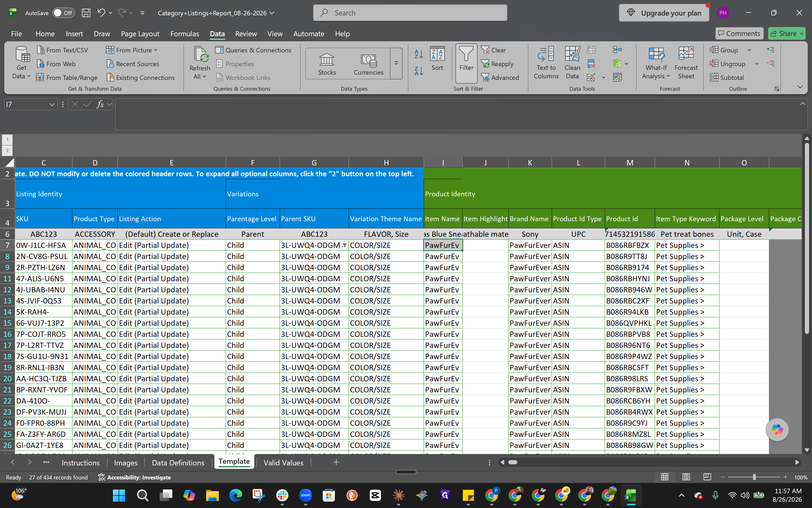This screenshot has width=812, height=508.
Task: Switch to Page Break Preview
Action: pos(707,477)
